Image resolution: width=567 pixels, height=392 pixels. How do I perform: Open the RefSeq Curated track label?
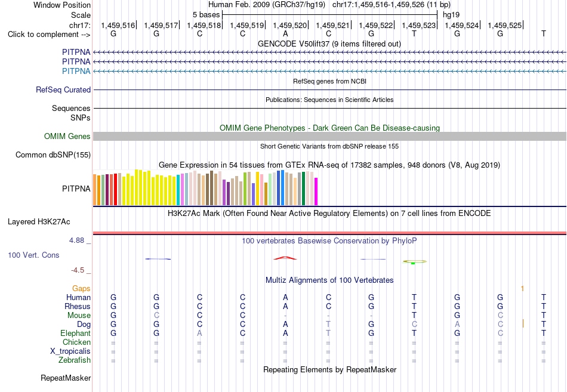click(x=63, y=89)
